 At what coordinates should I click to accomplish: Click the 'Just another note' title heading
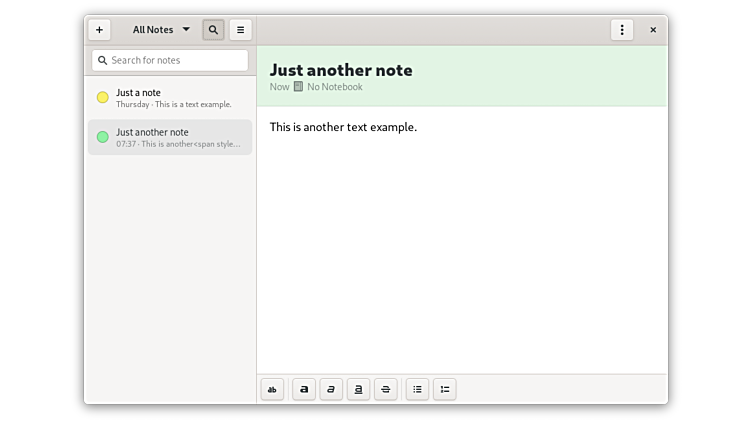pyautogui.click(x=341, y=70)
